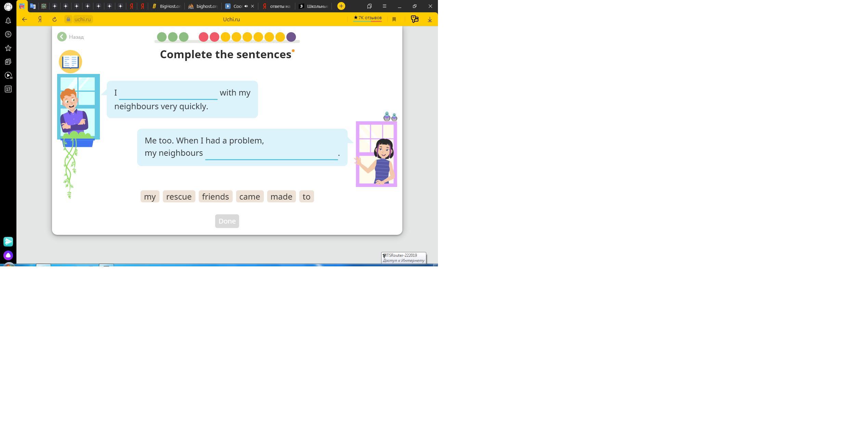Click the bookmark icon in address bar

click(x=394, y=20)
